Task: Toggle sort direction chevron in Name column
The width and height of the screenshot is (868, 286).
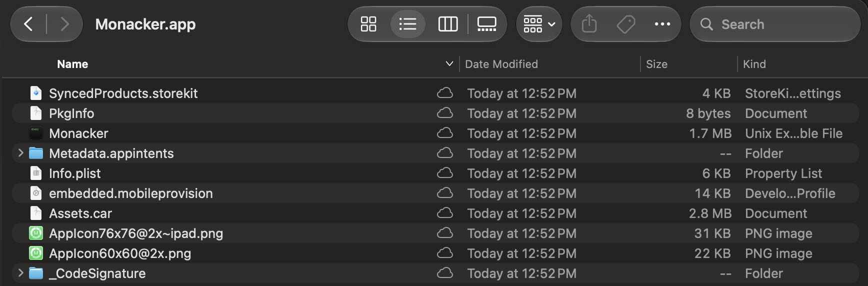Action: (449, 64)
